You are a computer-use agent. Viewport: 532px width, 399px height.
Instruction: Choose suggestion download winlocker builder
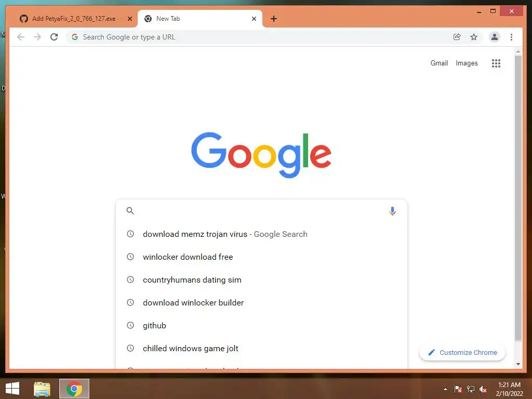(261, 303)
